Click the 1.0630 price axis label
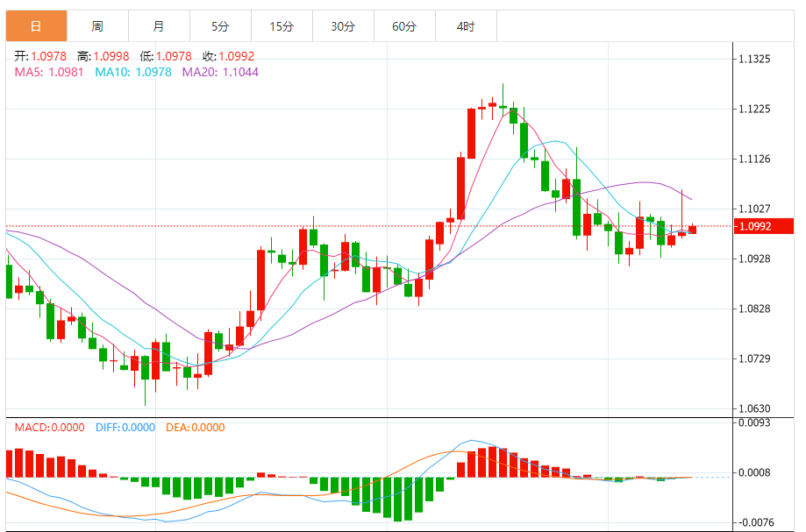The image size is (806, 532). click(754, 408)
